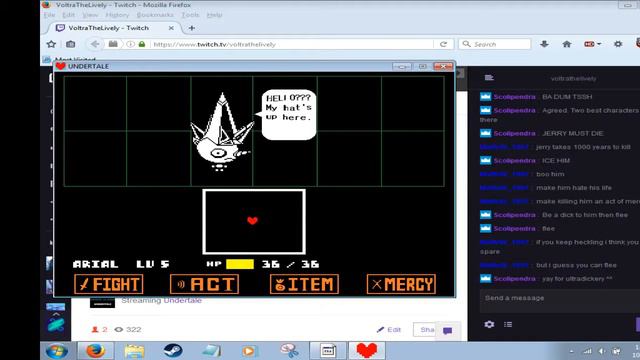The height and width of the screenshot is (360, 640).
Task: Click the red heart soul in battle box
Action: 253,221
